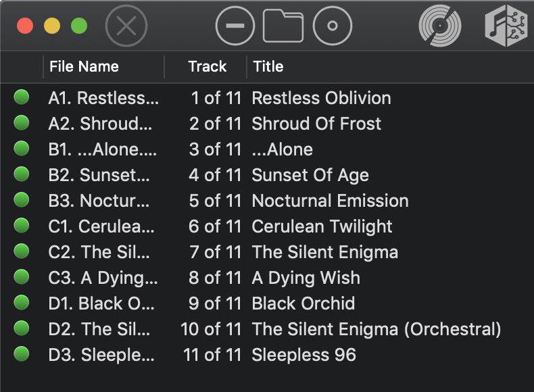Screen dimensions: 534x392
Task: Sort by the Title column header
Action: tap(268, 66)
